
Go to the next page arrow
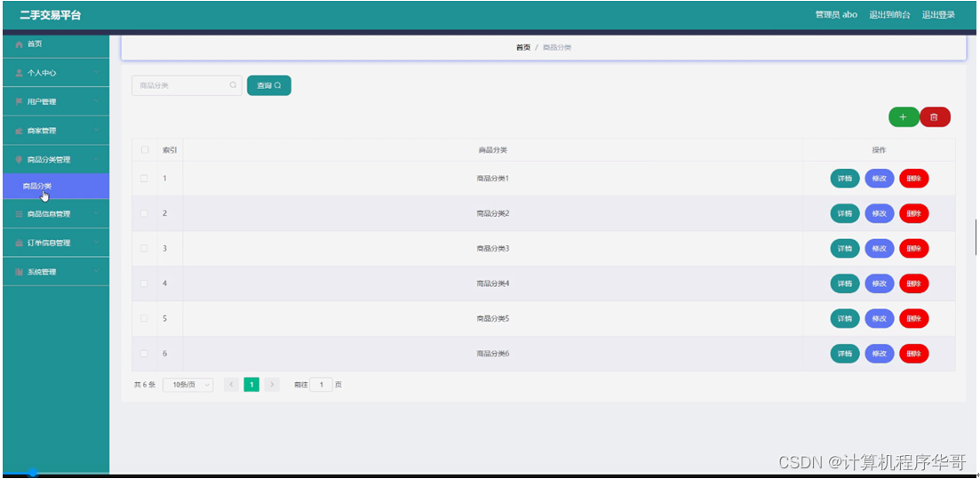[x=271, y=385]
